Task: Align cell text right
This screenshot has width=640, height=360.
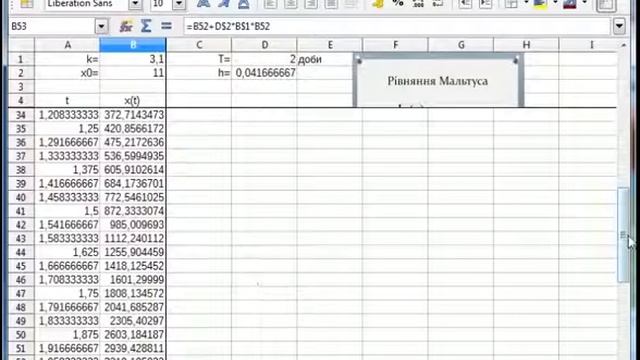Action: 311,4
